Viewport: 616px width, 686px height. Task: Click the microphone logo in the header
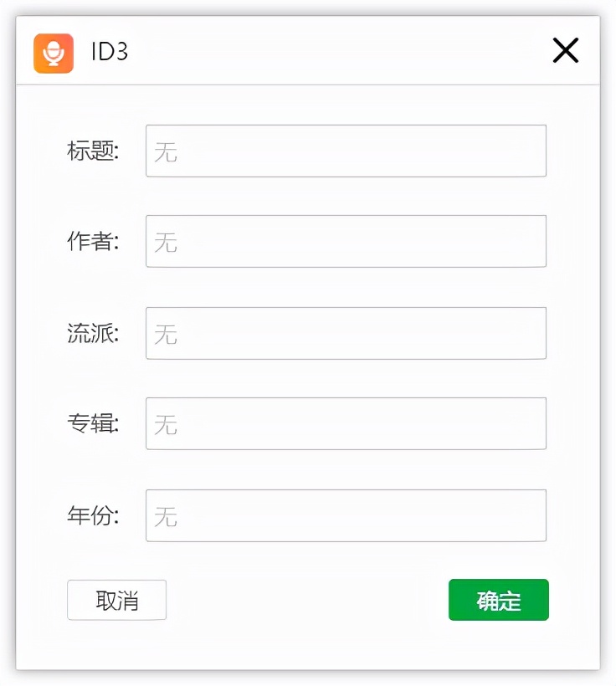pos(55,50)
